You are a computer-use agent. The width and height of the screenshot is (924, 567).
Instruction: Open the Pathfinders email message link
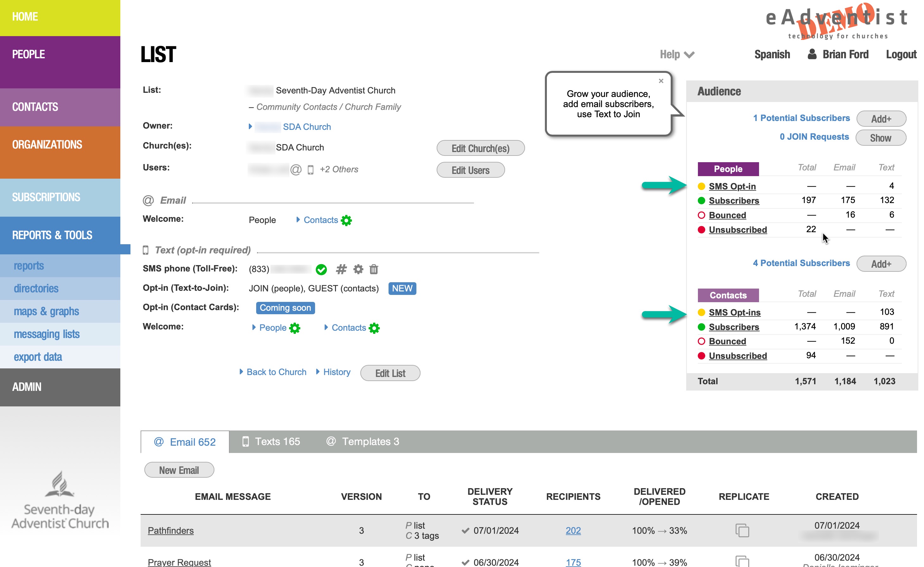tap(171, 530)
